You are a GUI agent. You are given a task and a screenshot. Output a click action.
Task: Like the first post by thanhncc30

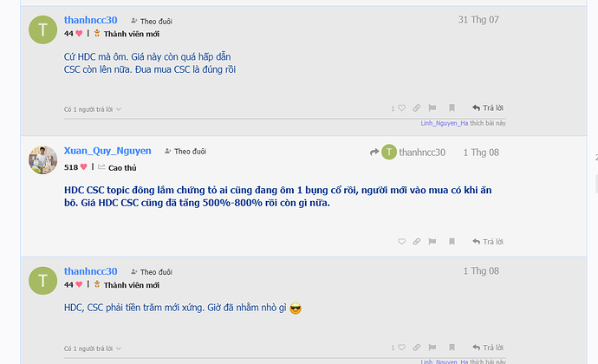(401, 108)
